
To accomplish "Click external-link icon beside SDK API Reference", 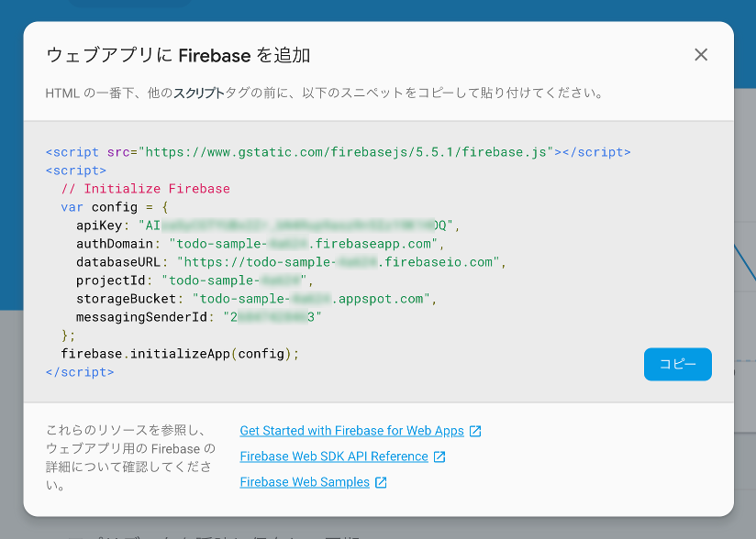I will 439,456.
